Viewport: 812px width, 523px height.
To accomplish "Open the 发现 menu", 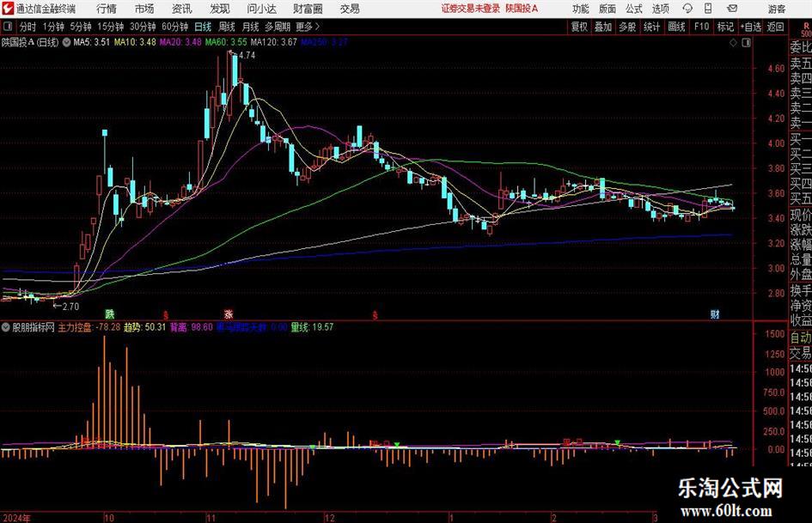I will coord(220,9).
